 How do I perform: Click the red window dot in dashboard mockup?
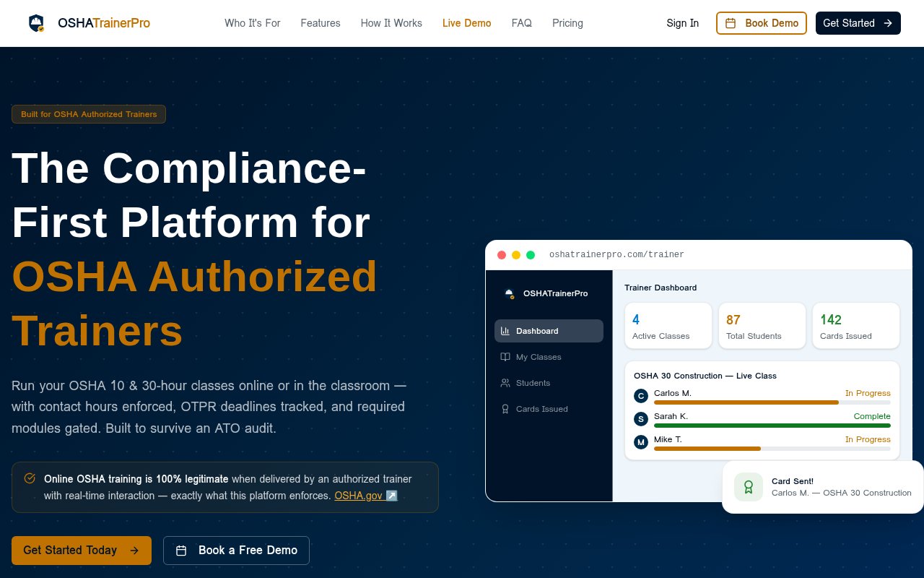coord(502,255)
